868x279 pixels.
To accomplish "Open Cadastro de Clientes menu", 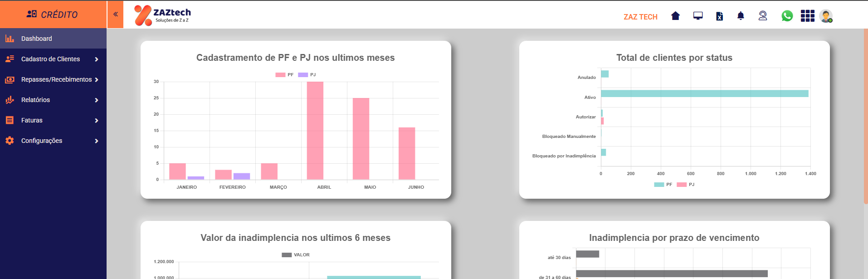I will click(x=53, y=59).
